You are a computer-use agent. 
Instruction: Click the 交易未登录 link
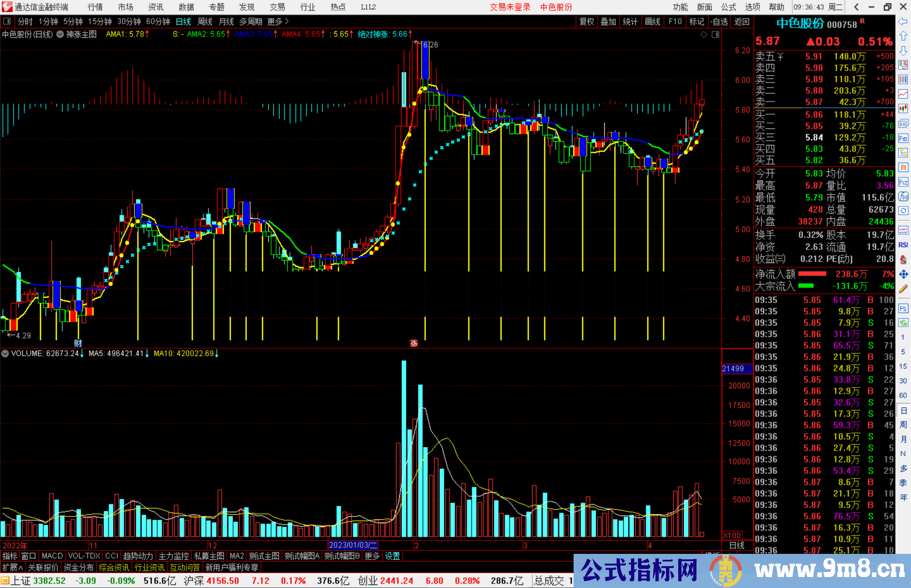coord(510,7)
